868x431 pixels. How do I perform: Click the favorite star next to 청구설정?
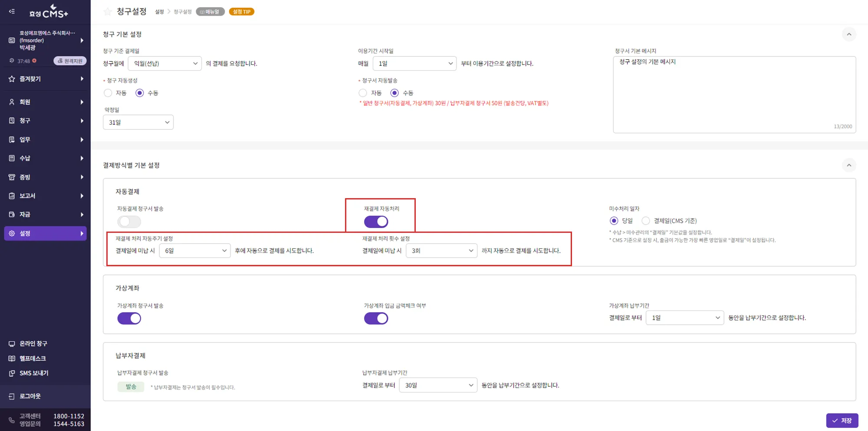point(108,12)
